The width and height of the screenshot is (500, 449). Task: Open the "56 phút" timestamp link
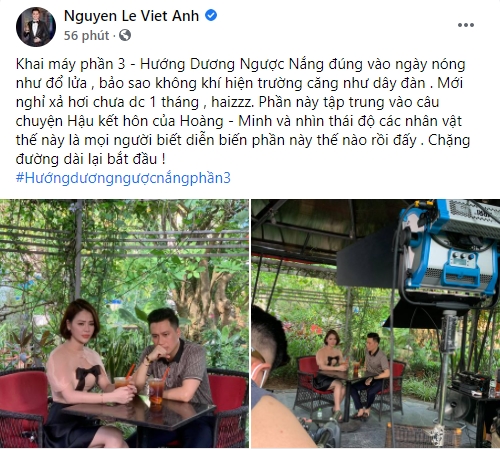click(x=86, y=35)
